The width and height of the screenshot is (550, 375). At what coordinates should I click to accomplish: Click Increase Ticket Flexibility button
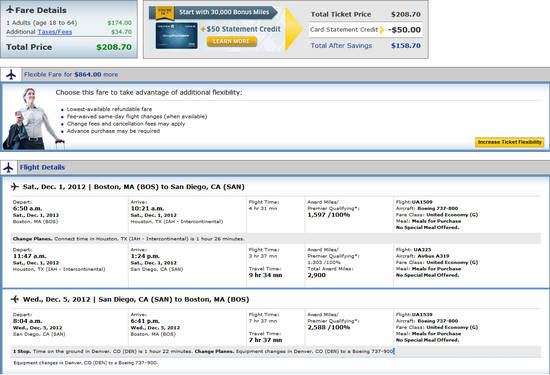point(510,142)
